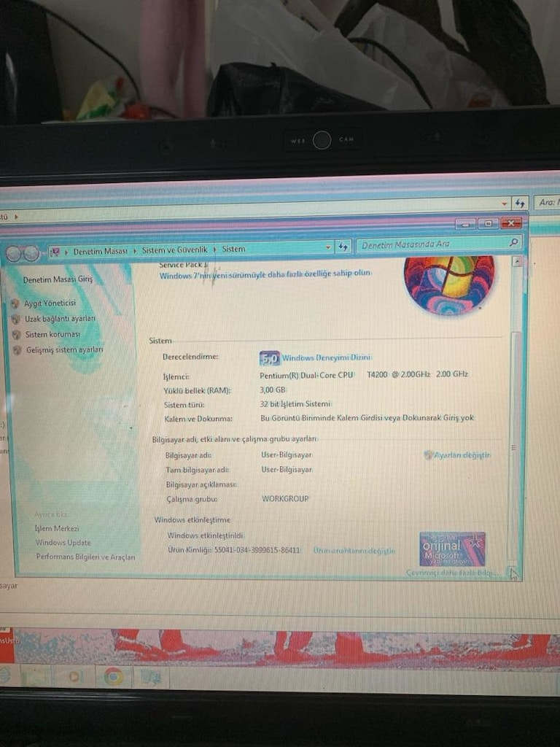Select the Sistem ve Güvenlik breadcrumb
This screenshot has width=560, height=747.
click(x=175, y=249)
